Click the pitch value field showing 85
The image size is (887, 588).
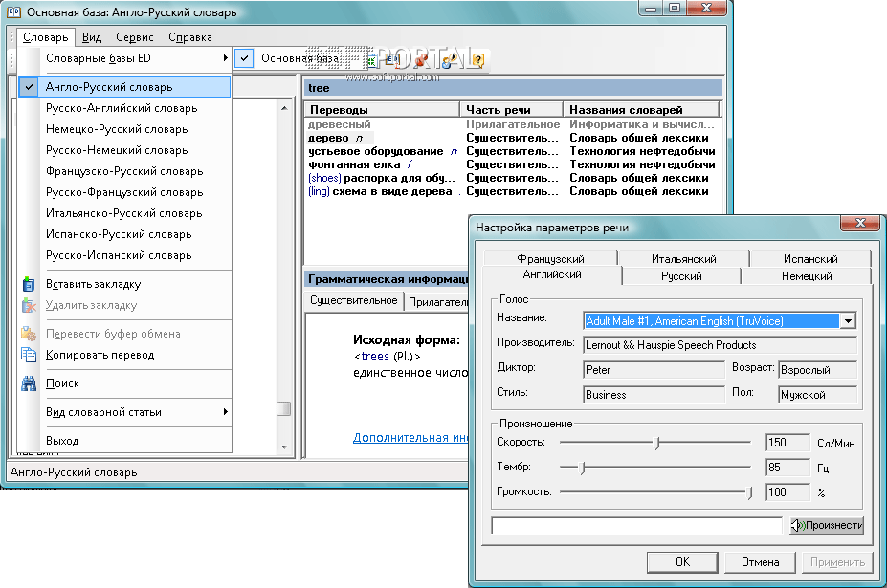click(x=788, y=468)
